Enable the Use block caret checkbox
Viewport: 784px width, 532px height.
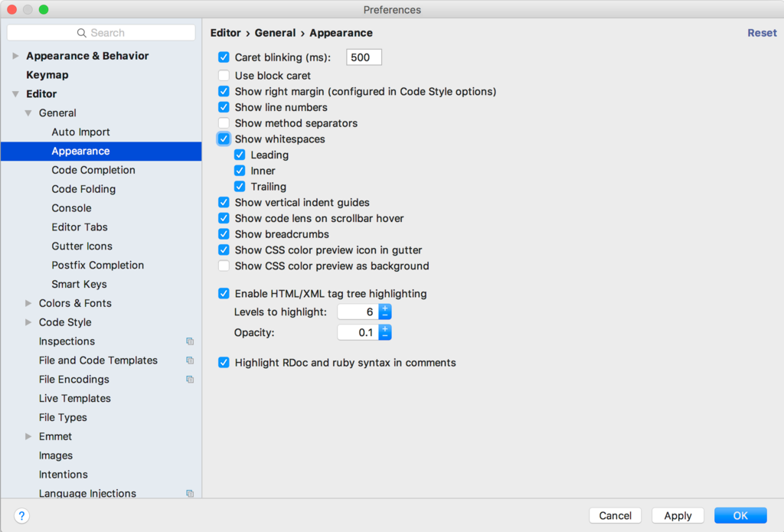click(x=224, y=75)
